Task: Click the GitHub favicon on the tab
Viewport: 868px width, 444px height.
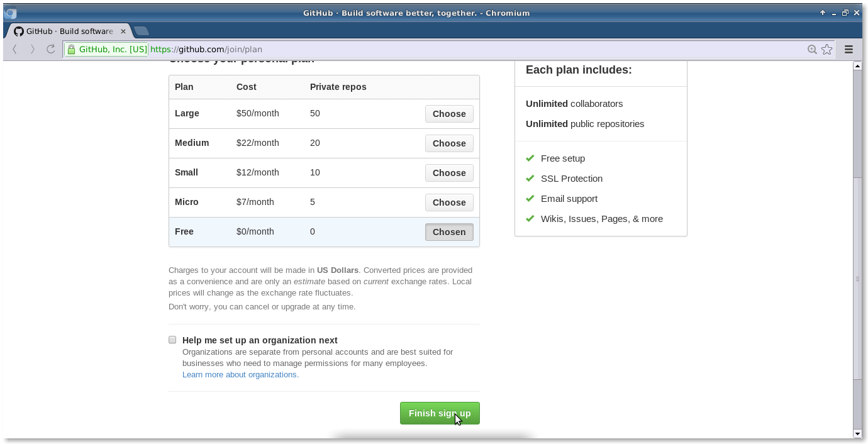Action: (19, 31)
